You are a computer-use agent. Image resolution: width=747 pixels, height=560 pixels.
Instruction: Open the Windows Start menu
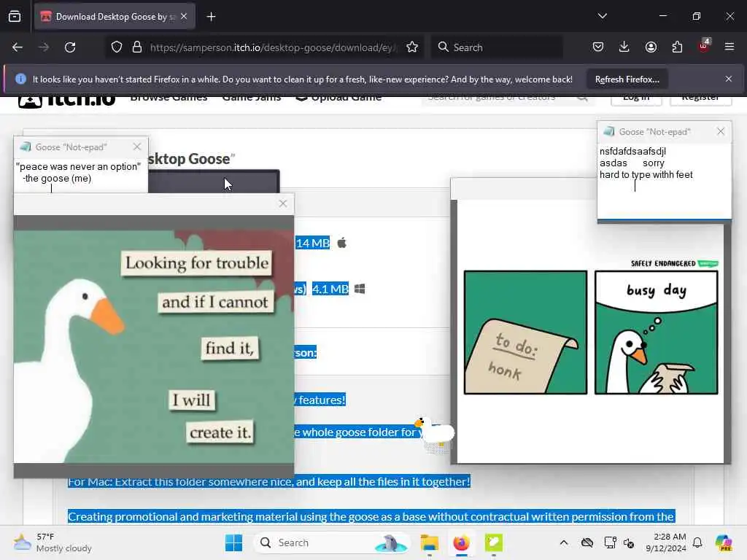click(233, 542)
